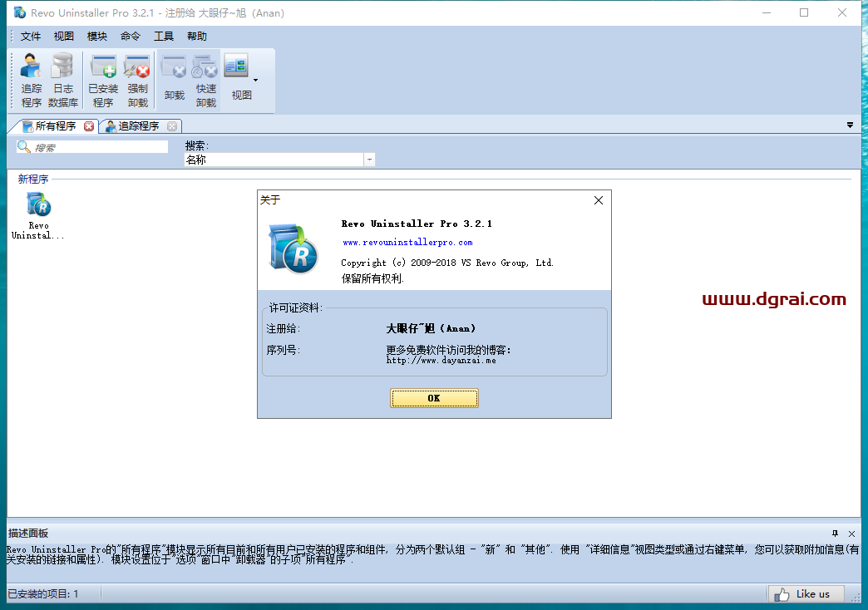The height and width of the screenshot is (610, 868).
Task: Open the 日志数据库 module
Action: pyautogui.click(x=62, y=77)
